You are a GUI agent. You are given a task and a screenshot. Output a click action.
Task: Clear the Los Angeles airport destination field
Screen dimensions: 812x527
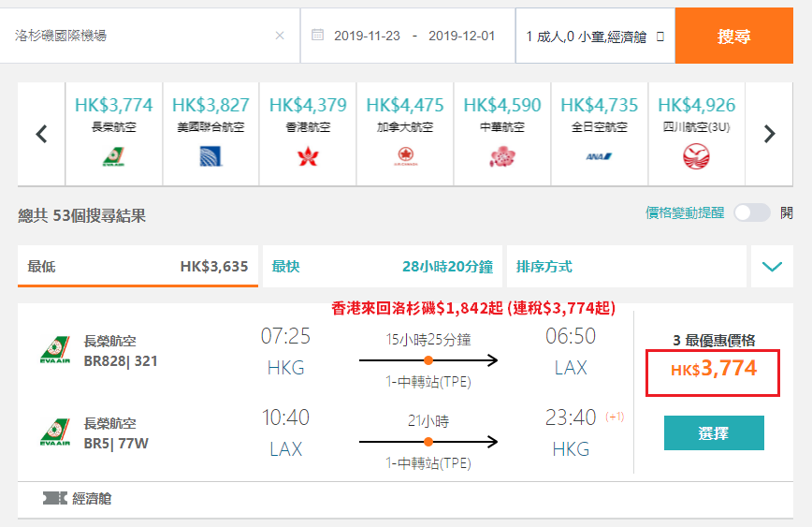pos(280,36)
